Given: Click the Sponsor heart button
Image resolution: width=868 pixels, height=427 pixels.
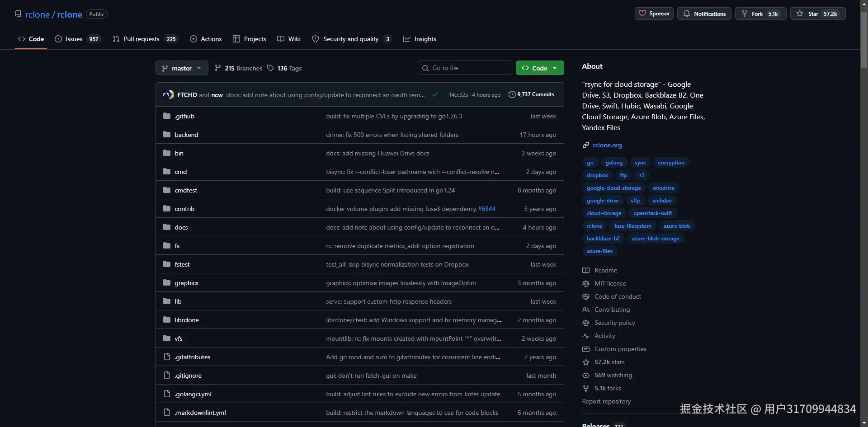Looking at the screenshot, I should pyautogui.click(x=654, y=14).
